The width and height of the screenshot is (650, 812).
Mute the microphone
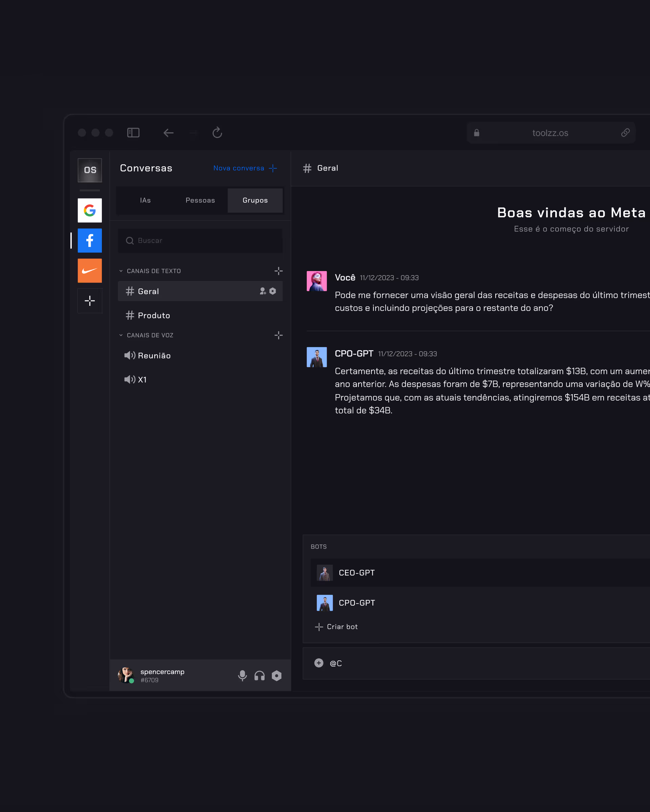coord(242,676)
